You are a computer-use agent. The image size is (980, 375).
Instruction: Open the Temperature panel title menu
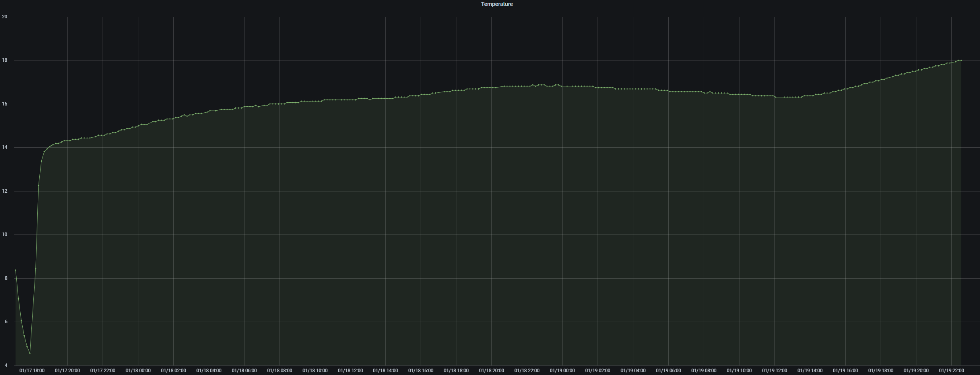(497, 4)
